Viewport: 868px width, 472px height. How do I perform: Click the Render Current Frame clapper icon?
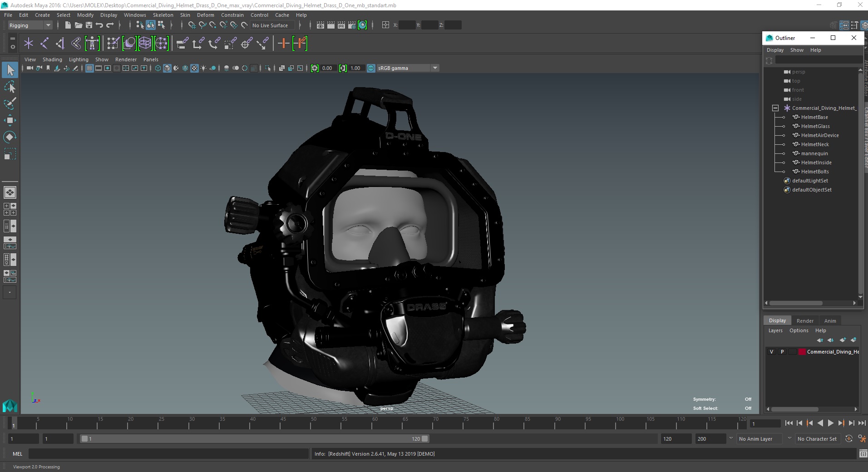coord(330,25)
